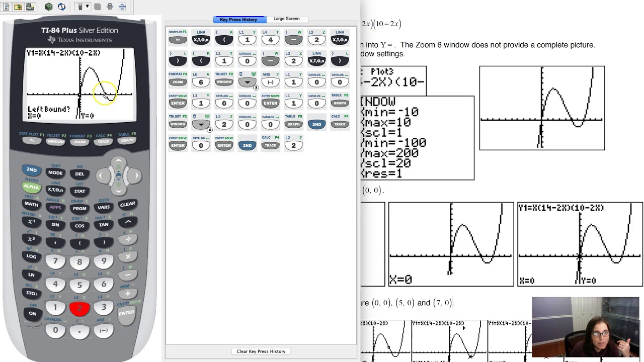Image resolution: width=644 pixels, height=362 pixels.
Task: Tap the GRAPH key below calculator screen
Action: [127, 141]
